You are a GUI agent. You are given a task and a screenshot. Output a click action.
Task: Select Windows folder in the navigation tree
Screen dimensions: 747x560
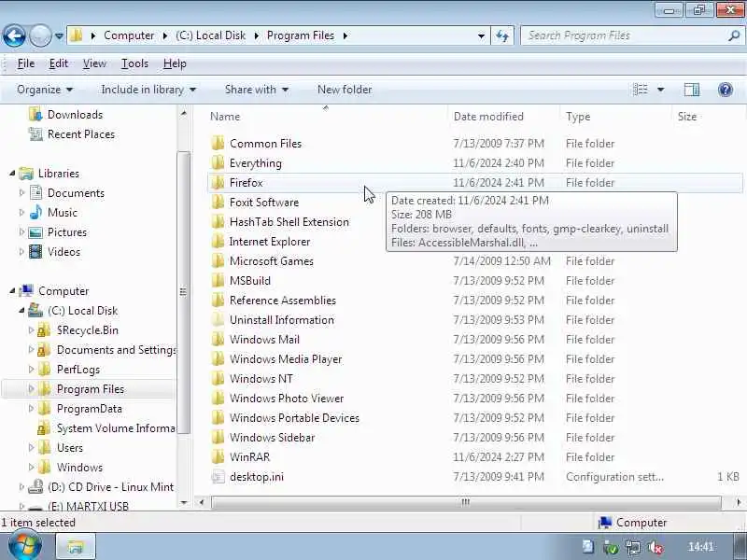point(79,468)
